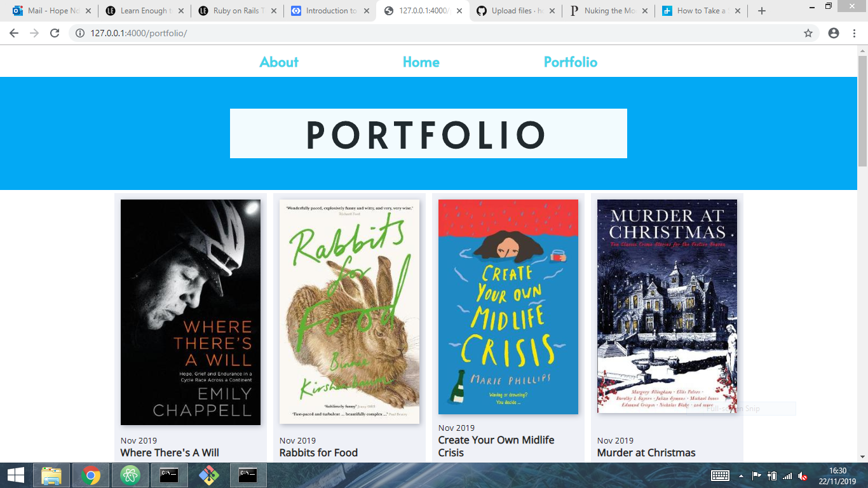Close the Ruby on Rails tab

[x=273, y=11]
